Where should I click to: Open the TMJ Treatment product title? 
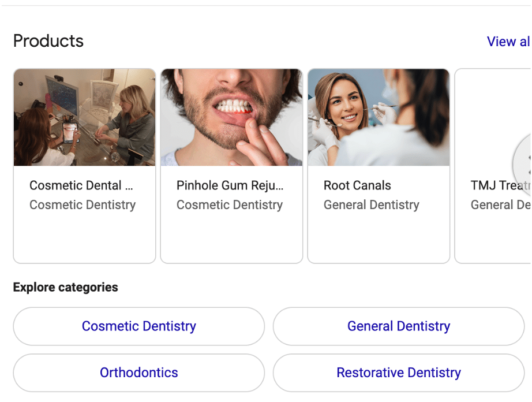pos(500,185)
